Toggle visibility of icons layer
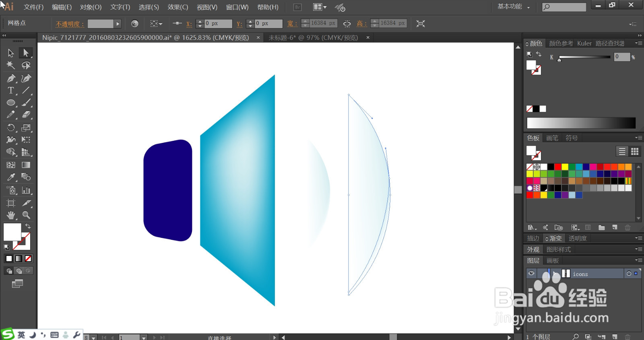This screenshot has height=340, width=644. point(531,274)
